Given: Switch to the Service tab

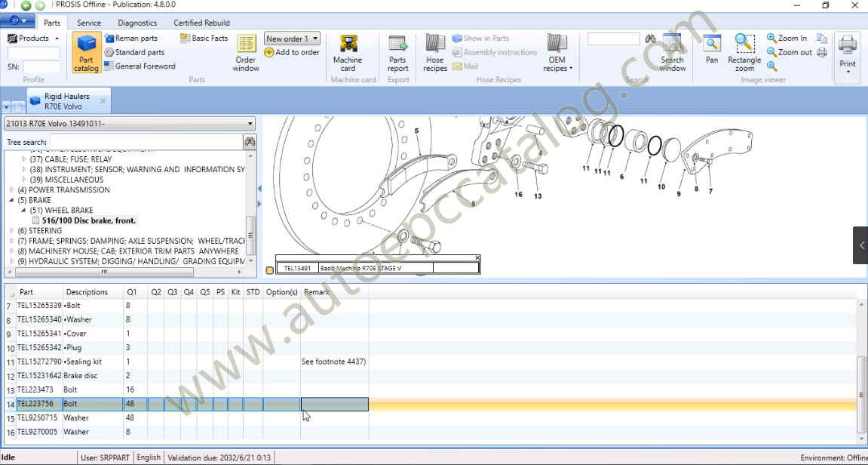Looking at the screenshot, I should click(x=89, y=23).
